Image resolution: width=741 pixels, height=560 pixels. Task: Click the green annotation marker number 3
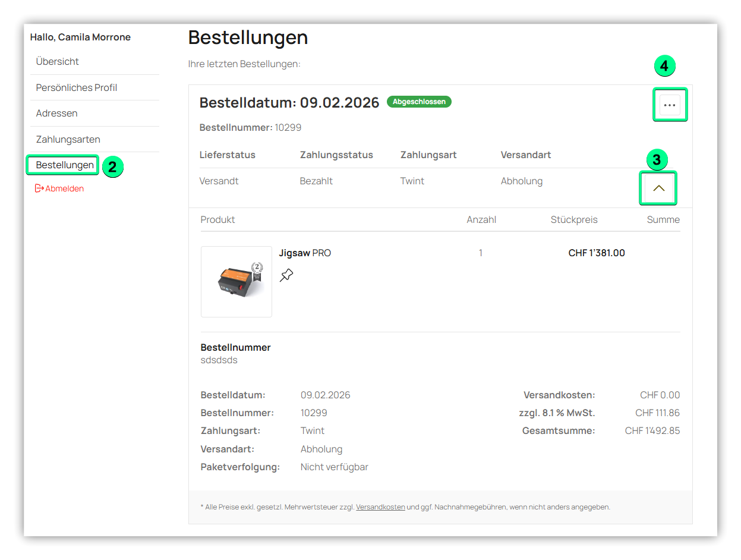pyautogui.click(x=656, y=160)
